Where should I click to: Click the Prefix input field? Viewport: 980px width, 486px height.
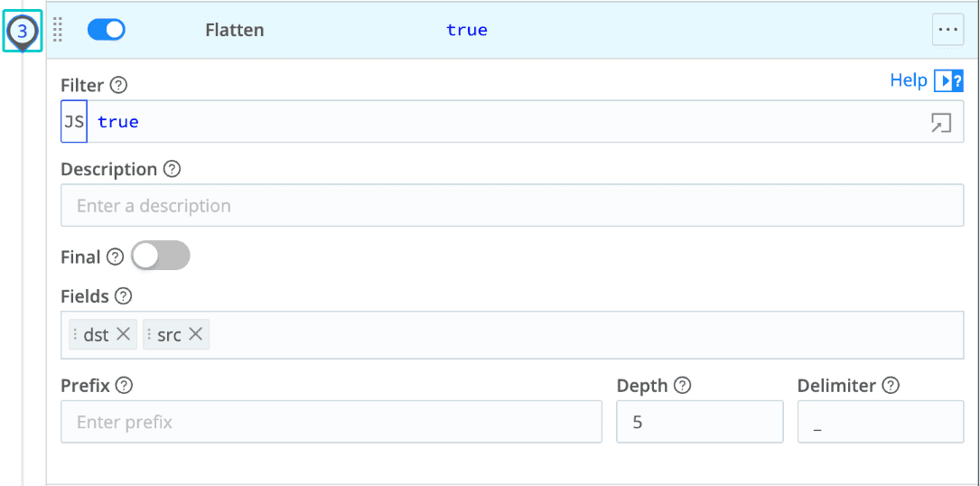331,422
